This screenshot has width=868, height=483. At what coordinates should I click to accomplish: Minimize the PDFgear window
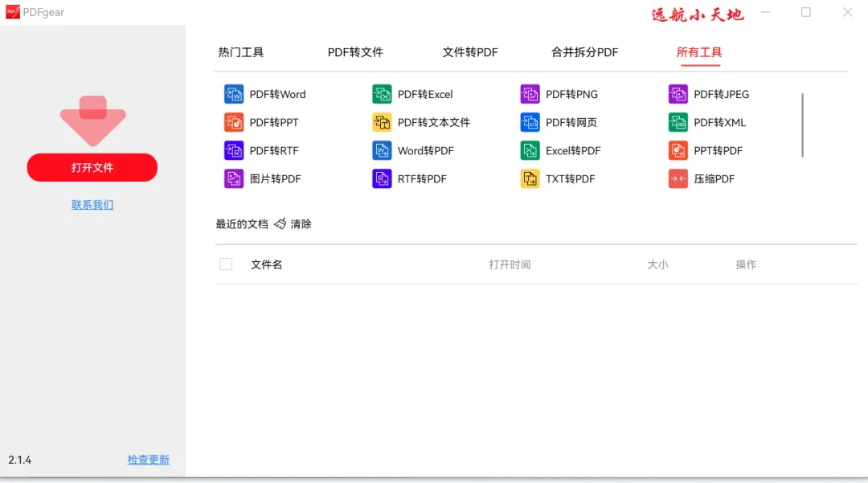click(766, 12)
